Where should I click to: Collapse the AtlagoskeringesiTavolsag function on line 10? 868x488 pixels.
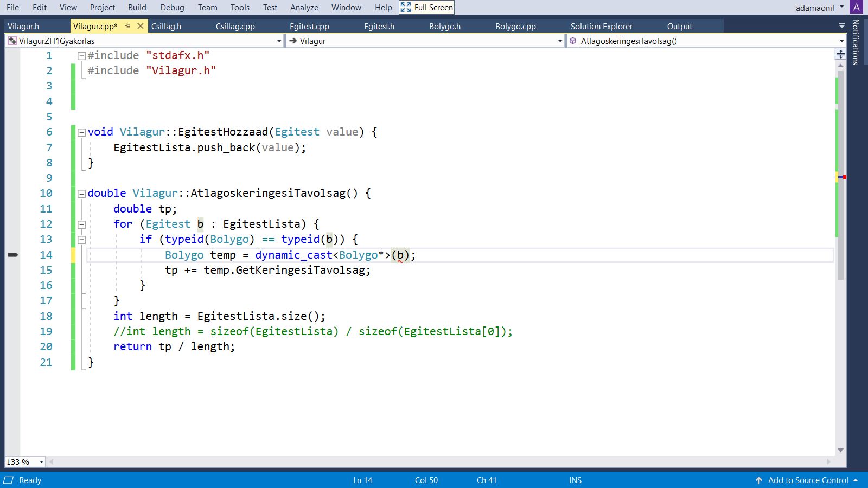tap(81, 193)
